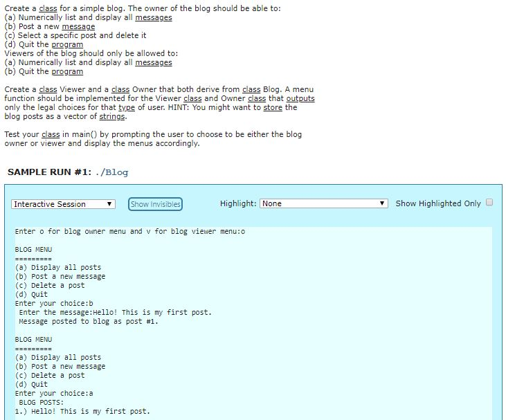Click the line 'Enter your choice:a'
The image size is (506, 420).
click(54, 394)
